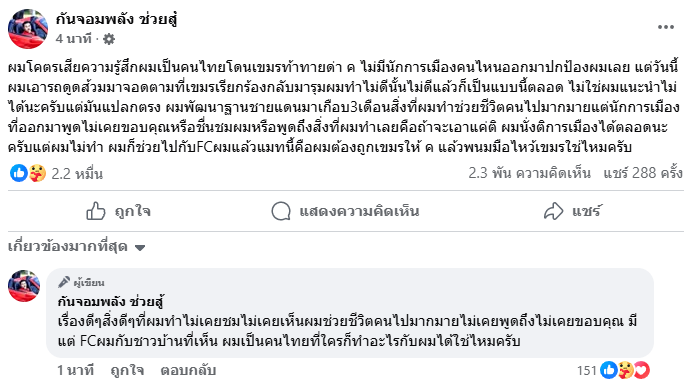Image resolution: width=689 pixels, height=386 pixels.
Task: Click the like reaction icon beside 151
Action: [x=609, y=370]
